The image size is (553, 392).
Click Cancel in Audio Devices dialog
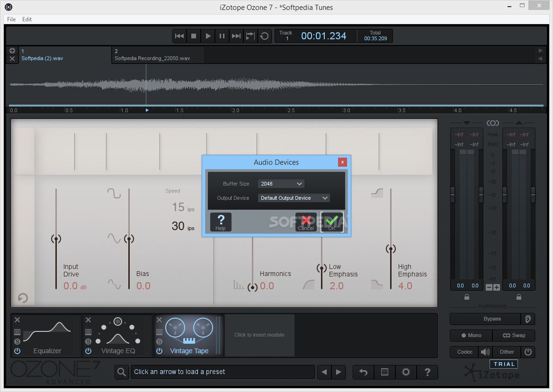(x=306, y=222)
